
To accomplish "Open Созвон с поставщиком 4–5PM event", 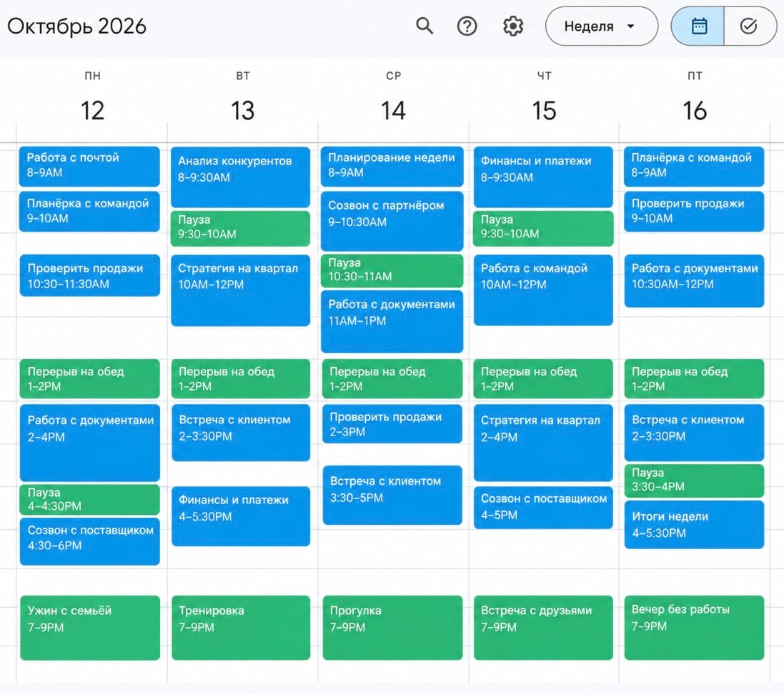I will [543, 507].
